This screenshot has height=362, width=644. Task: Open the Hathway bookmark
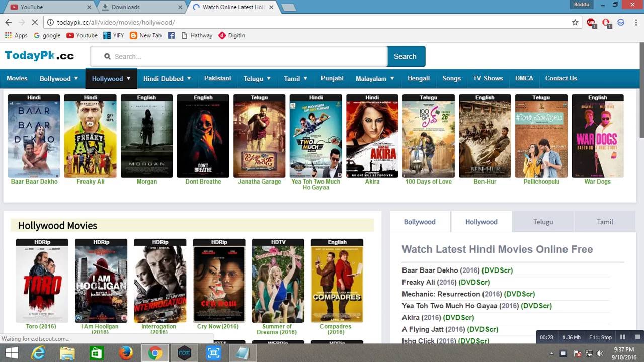[197, 35]
